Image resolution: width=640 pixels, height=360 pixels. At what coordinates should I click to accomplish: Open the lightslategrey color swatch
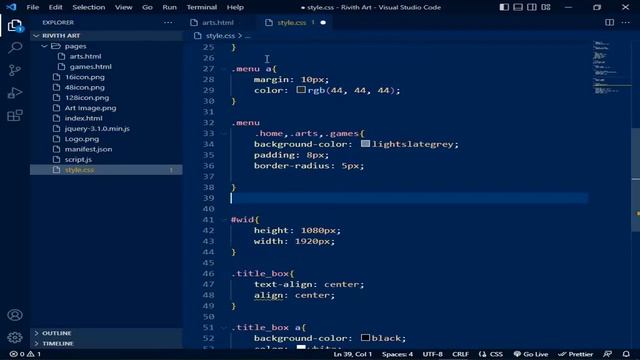(x=365, y=144)
